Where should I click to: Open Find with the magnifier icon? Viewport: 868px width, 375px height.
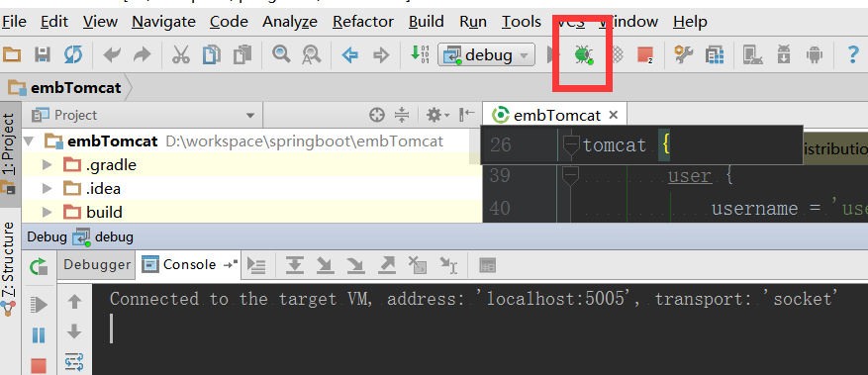(281, 54)
